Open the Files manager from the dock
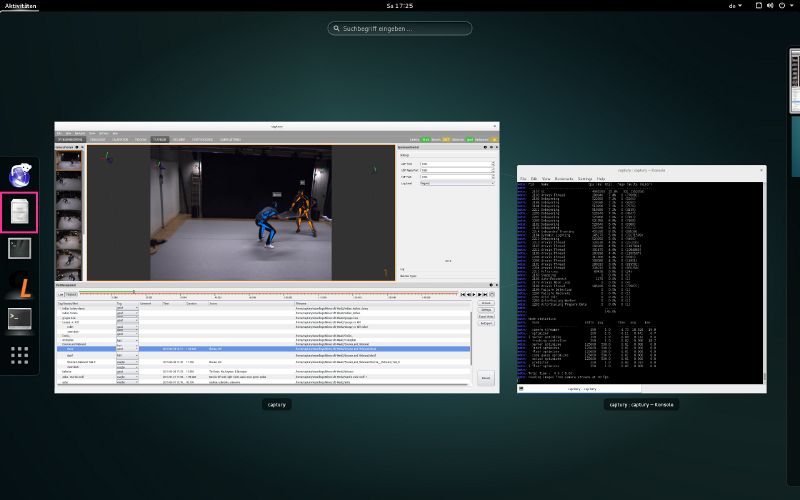800x500 pixels. click(x=19, y=212)
